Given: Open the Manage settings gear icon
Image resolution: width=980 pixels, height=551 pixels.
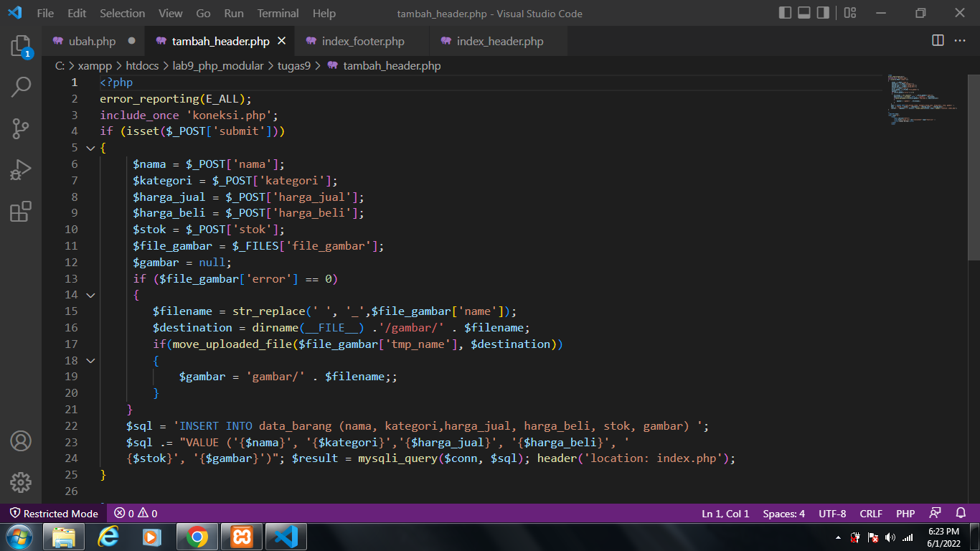Looking at the screenshot, I should point(21,483).
